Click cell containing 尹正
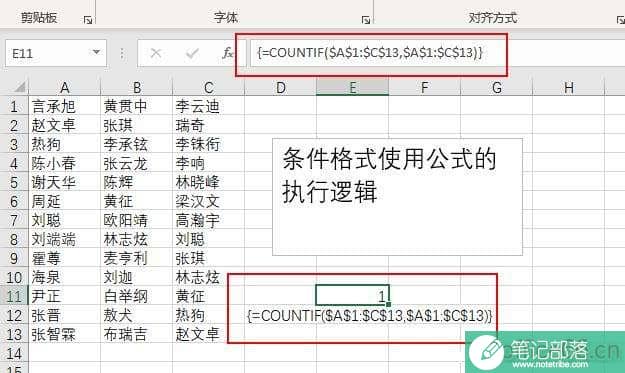 tap(65, 296)
